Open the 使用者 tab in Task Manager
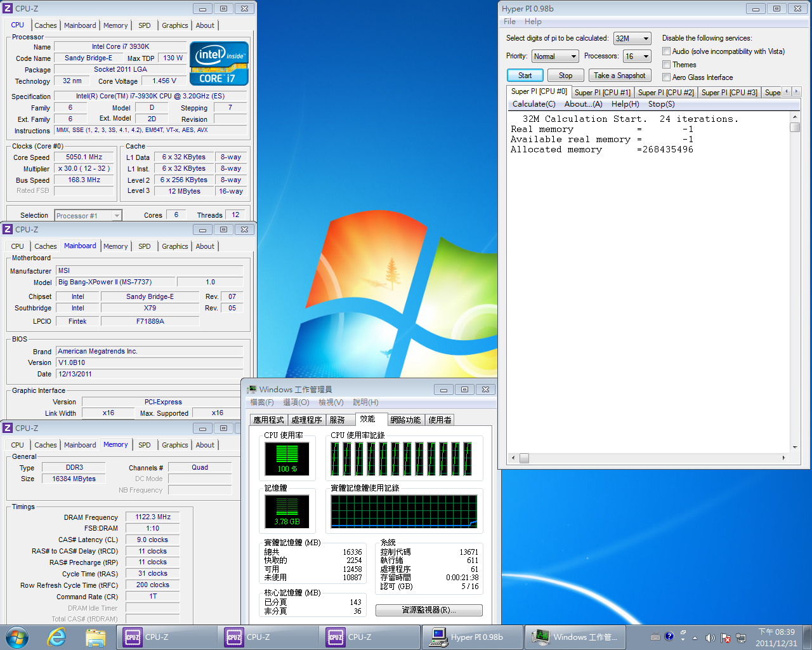The image size is (812, 650). point(440,420)
